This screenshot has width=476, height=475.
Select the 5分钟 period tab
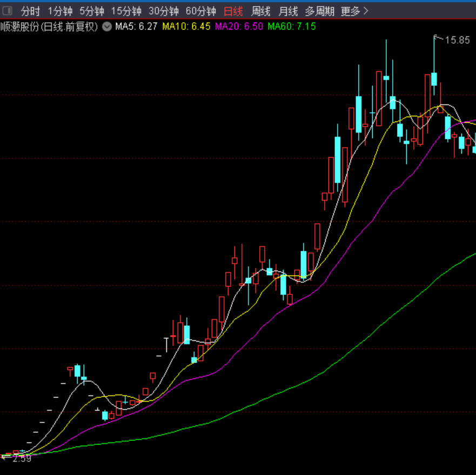pos(92,11)
